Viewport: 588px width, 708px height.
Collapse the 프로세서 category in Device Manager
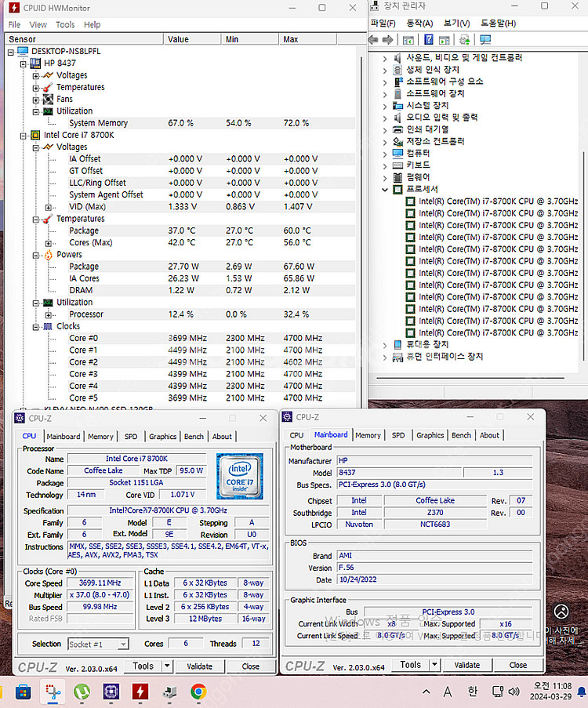pos(385,190)
